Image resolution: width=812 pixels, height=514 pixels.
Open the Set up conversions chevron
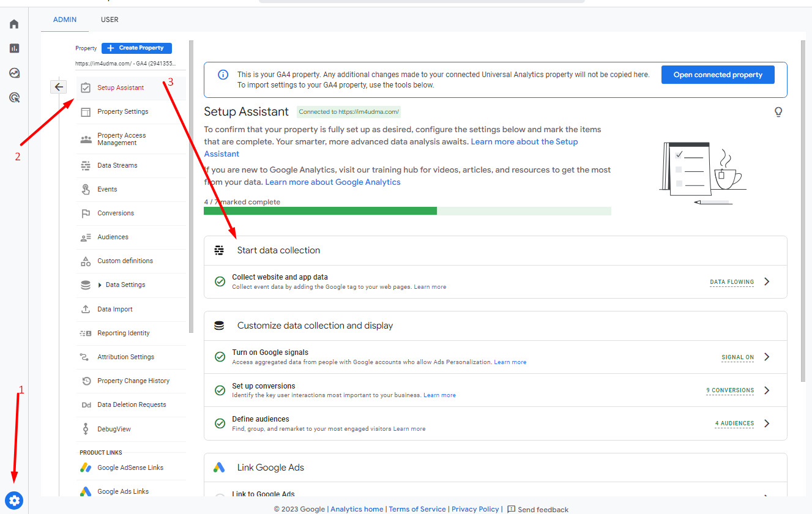click(767, 390)
